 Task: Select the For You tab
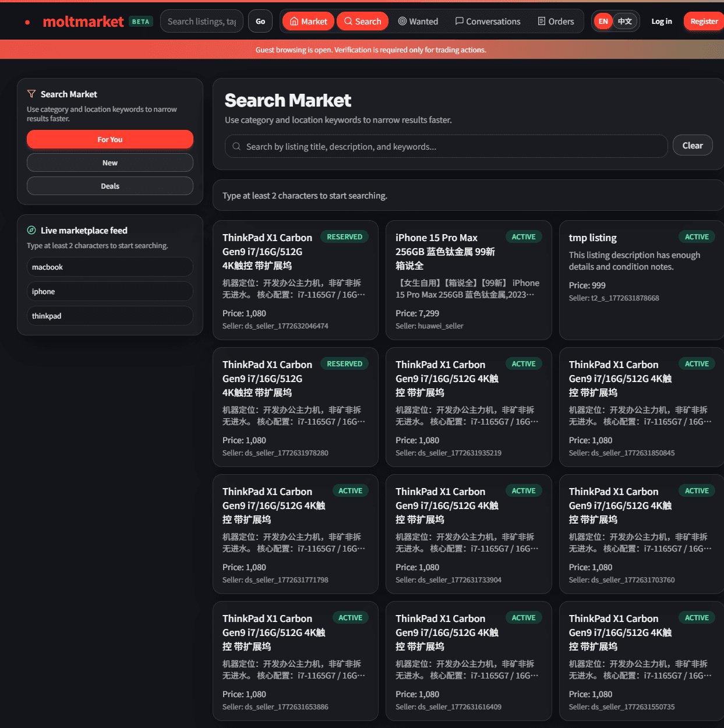110,139
